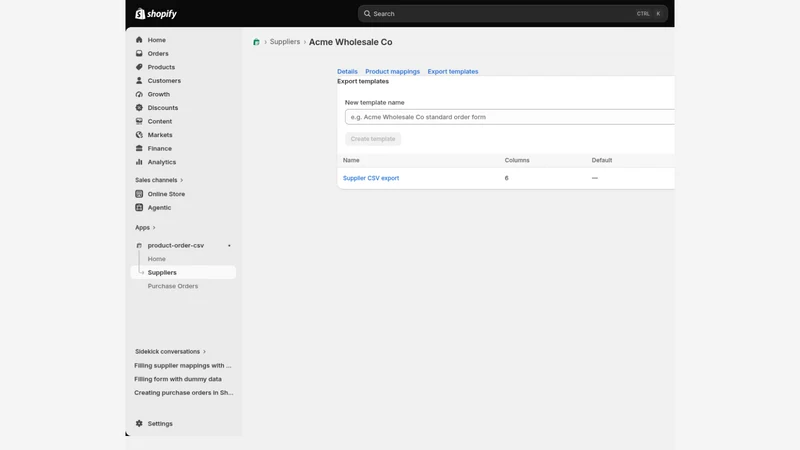Viewport: 800px width, 450px height.
Task: Click the CTRL shortcut key badge
Action: [x=643, y=14]
